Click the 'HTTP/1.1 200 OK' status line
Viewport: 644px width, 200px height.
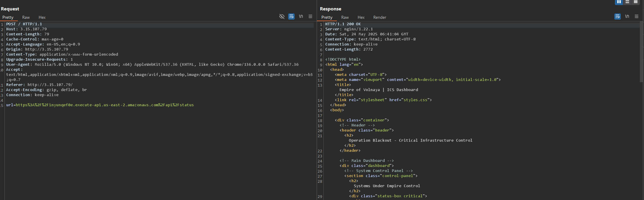pos(343,24)
